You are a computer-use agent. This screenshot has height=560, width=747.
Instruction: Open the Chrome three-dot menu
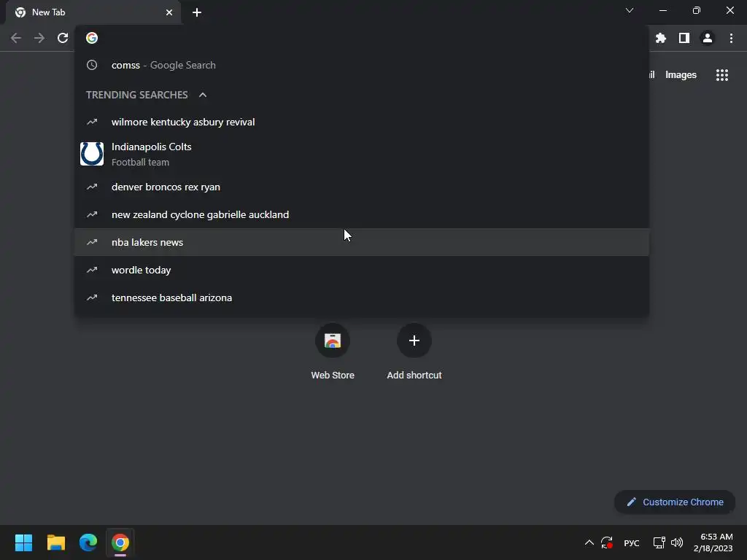point(731,38)
